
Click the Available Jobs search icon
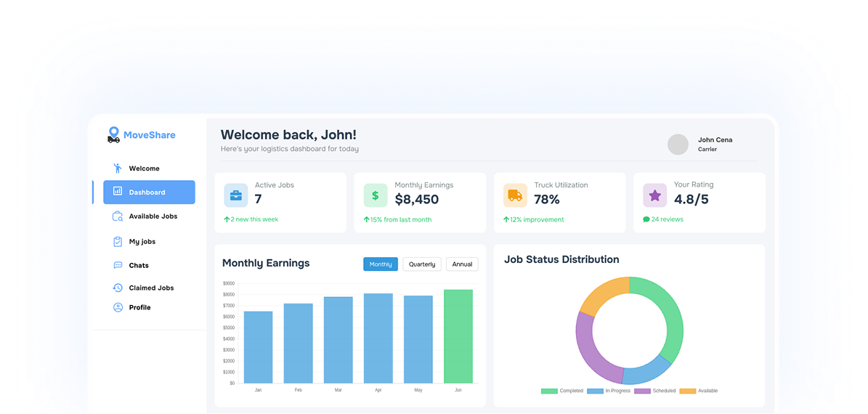tap(118, 216)
